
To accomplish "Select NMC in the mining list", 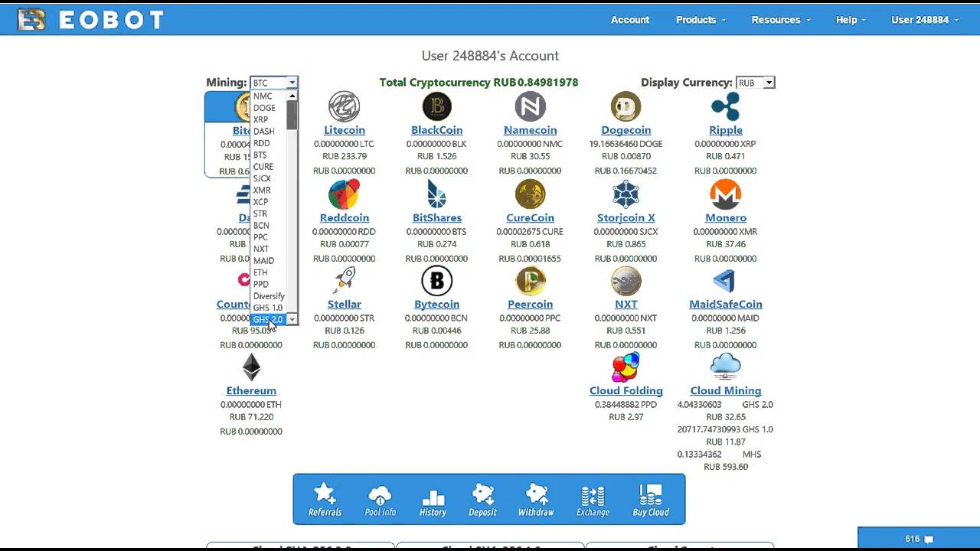I will (x=269, y=96).
